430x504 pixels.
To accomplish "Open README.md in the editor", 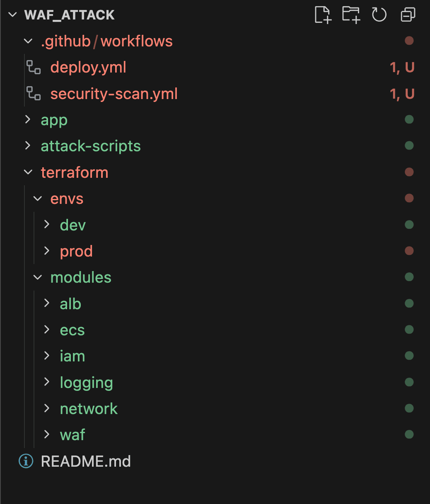I will pos(86,461).
